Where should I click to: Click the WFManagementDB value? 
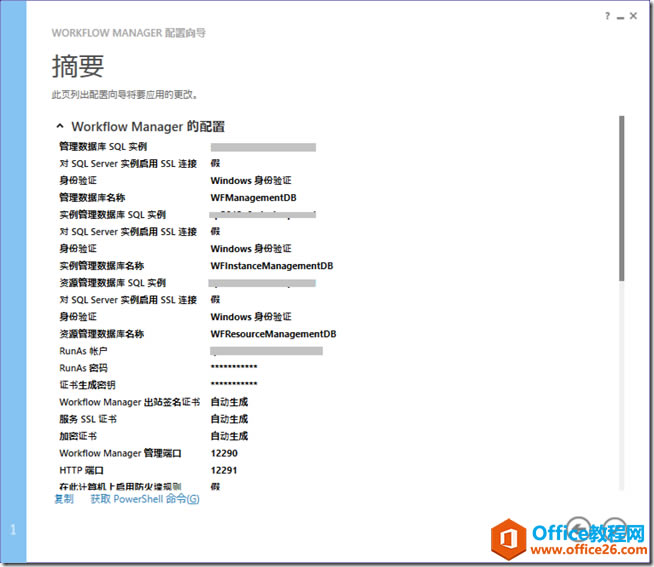pos(253,197)
